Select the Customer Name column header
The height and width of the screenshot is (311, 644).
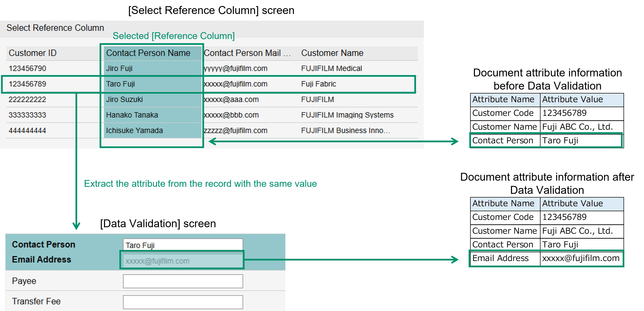click(x=333, y=53)
